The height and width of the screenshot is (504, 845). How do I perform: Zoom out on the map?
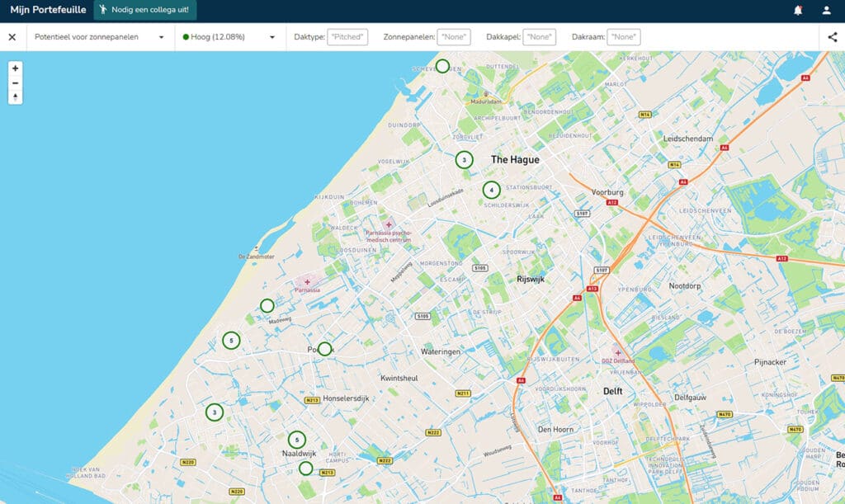[x=15, y=83]
